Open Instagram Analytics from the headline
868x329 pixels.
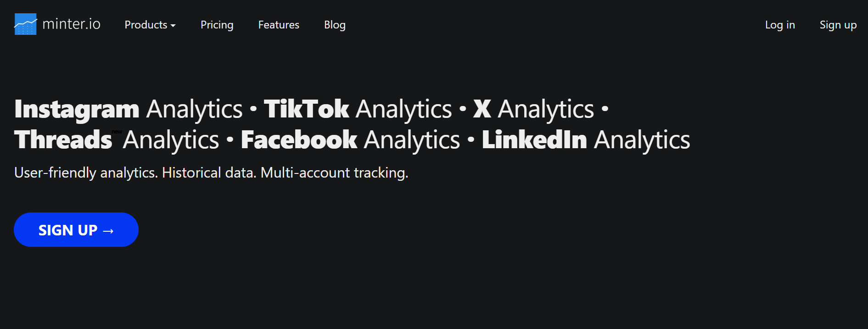click(x=129, y=110)
